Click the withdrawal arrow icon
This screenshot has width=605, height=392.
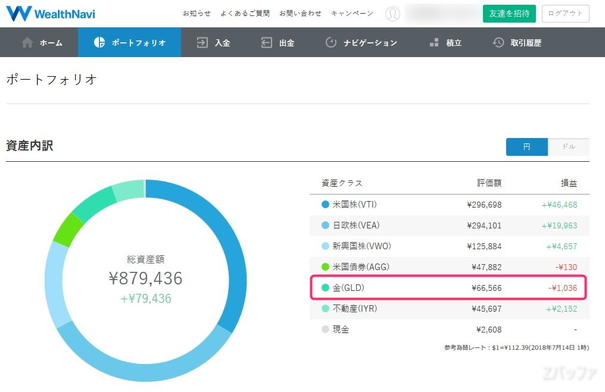(266, 42)
